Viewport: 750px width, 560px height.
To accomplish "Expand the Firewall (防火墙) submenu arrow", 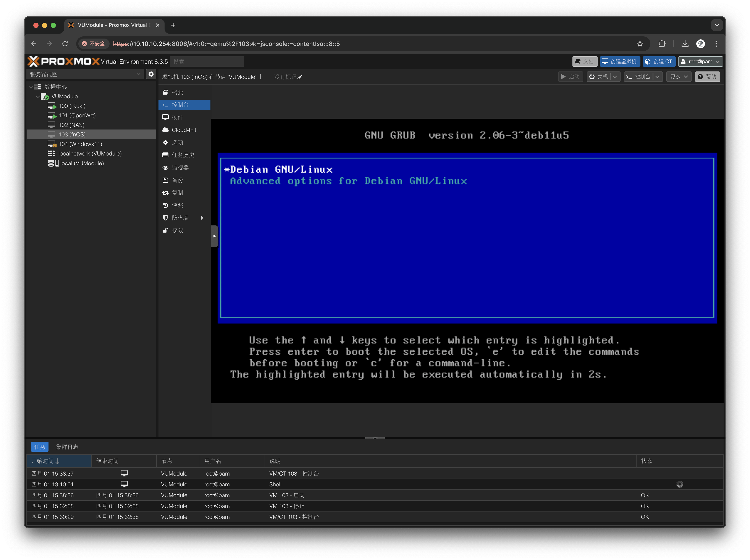I will tap(202, 218).
